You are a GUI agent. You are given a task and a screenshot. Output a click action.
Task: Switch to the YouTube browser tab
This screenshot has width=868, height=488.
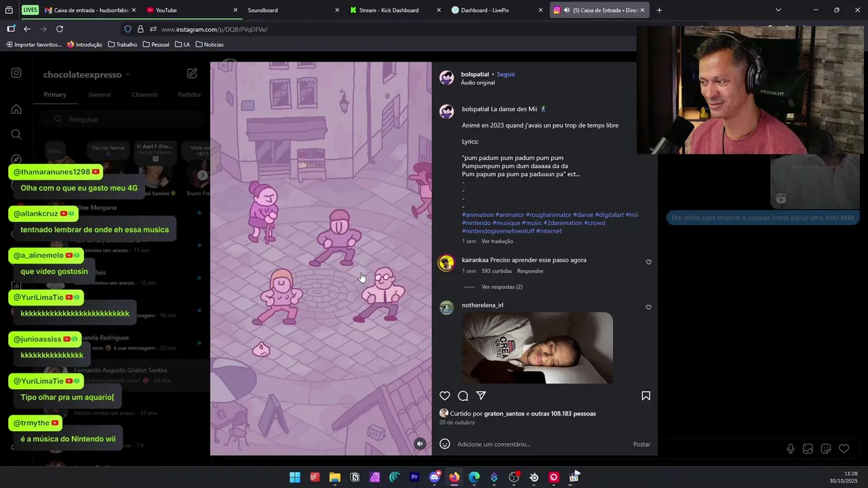click(193, 10)
